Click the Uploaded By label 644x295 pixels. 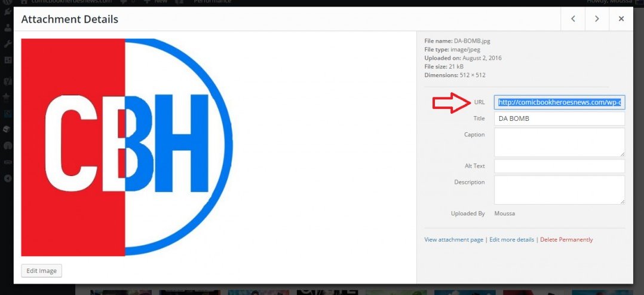tap(468, 214)
